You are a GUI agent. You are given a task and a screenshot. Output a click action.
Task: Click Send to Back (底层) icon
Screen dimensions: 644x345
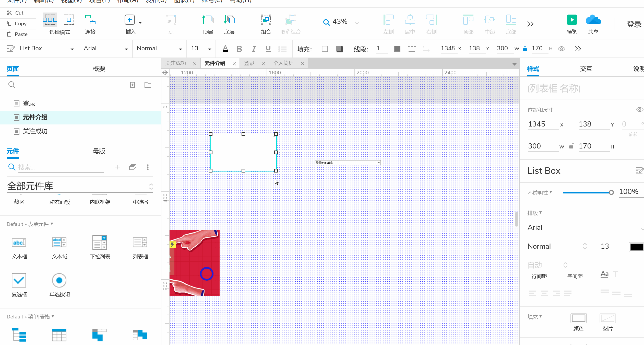point(229,20)
